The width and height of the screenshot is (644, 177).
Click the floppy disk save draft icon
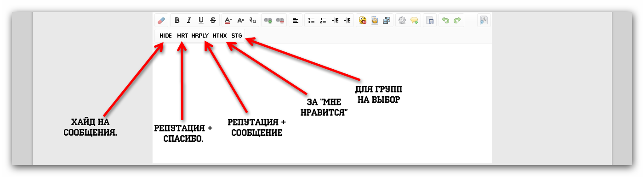[x=430, y=20]
